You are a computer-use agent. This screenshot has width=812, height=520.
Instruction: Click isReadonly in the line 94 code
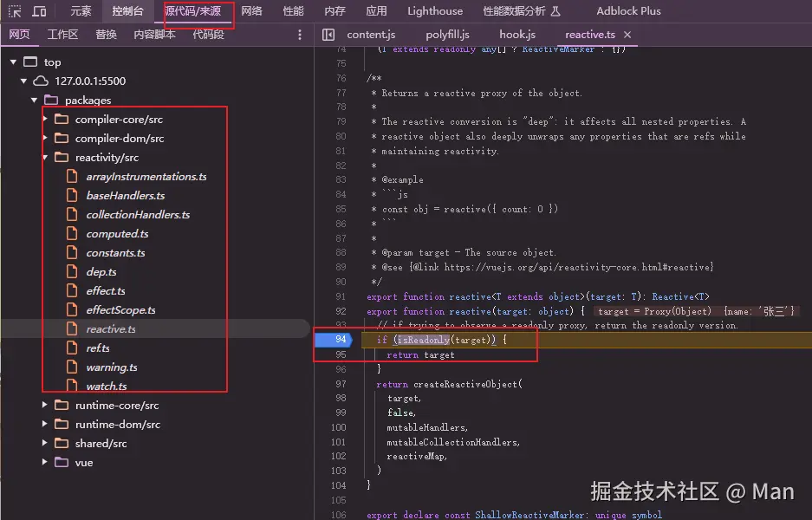tap(424, 341)
